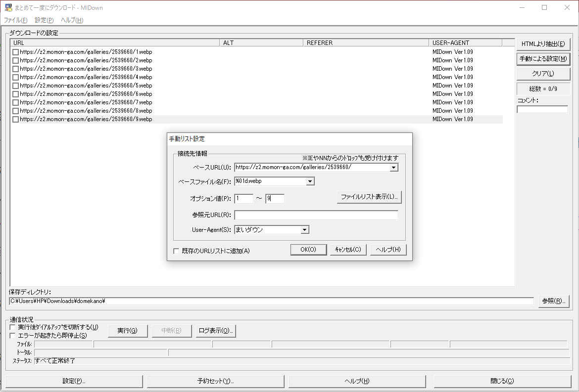The image size is (579, 392).
Task: Click the USER-AGENT column header
Action: point(466,43)
